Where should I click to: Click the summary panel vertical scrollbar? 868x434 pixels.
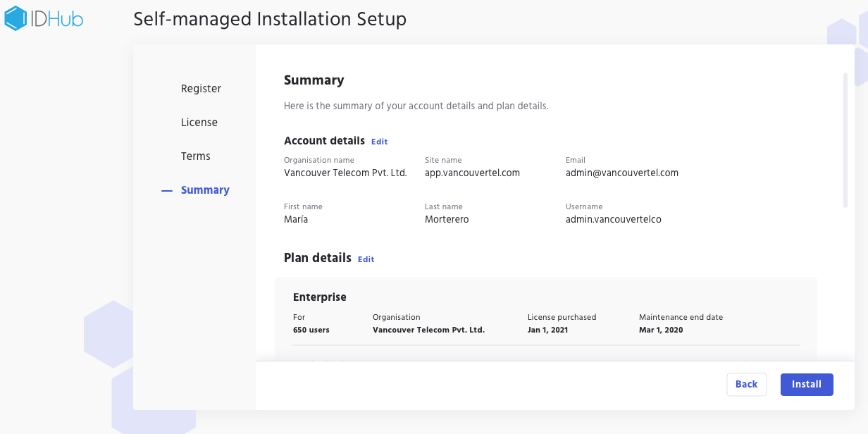pyautogui.click(x=845, y=139)
